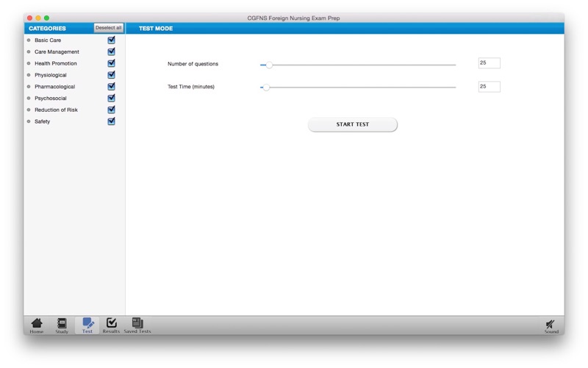Toggle the Physiological checkbox
588x368 pixels.
pyautogui.click(x=112, y=75)
